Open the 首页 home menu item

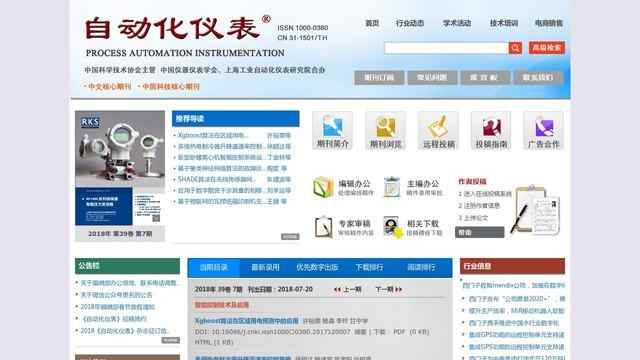[372, 23]
